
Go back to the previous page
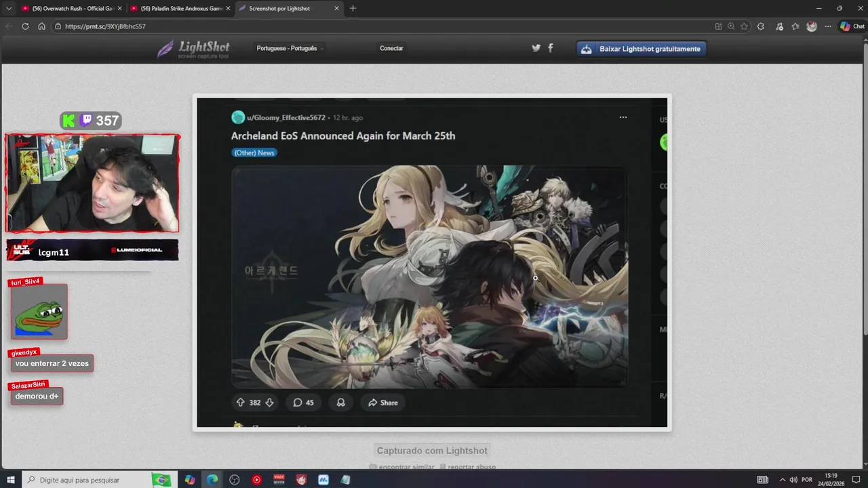pyautogui.click(x=9, y=26)
